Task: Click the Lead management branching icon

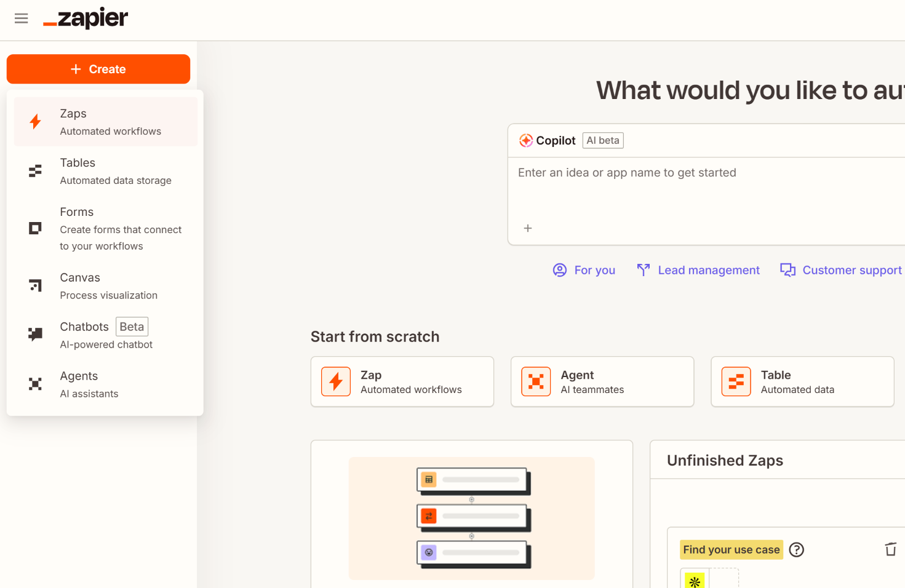Action: [x=644, y=270]
